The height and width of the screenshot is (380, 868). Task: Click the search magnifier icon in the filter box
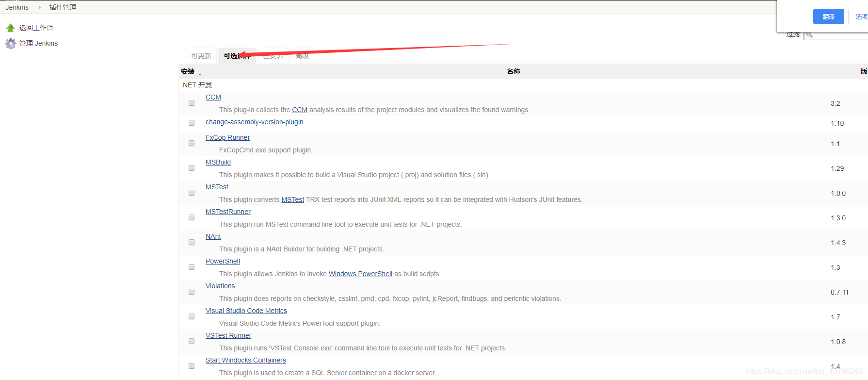(x=809, y=34)
